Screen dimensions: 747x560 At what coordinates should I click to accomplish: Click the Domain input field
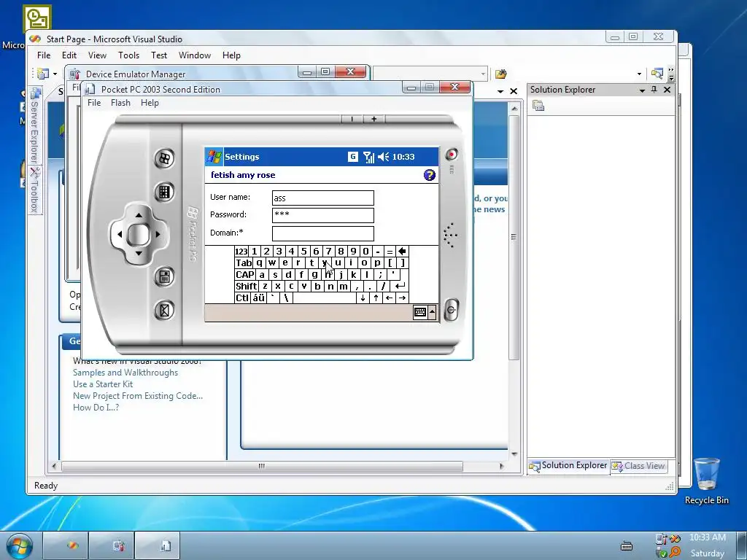[323, 233]
